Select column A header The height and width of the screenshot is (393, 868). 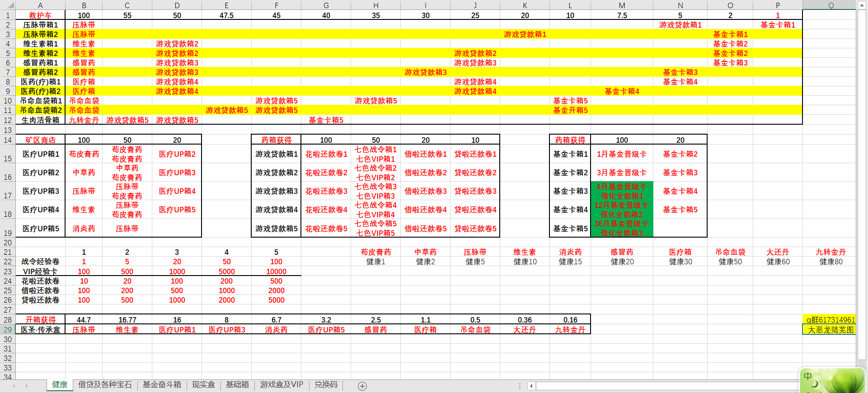pyautogui.click(x=40, y=5)
